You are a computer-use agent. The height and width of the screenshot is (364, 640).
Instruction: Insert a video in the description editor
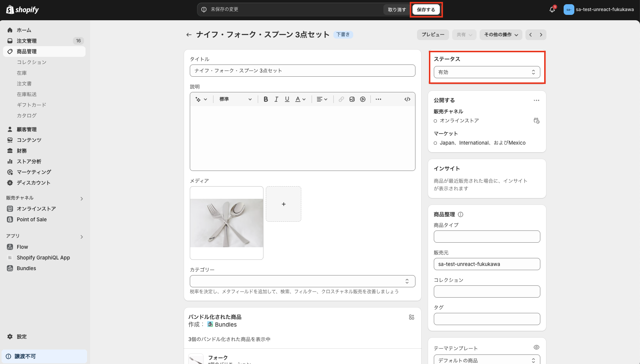tap(362, 99)
